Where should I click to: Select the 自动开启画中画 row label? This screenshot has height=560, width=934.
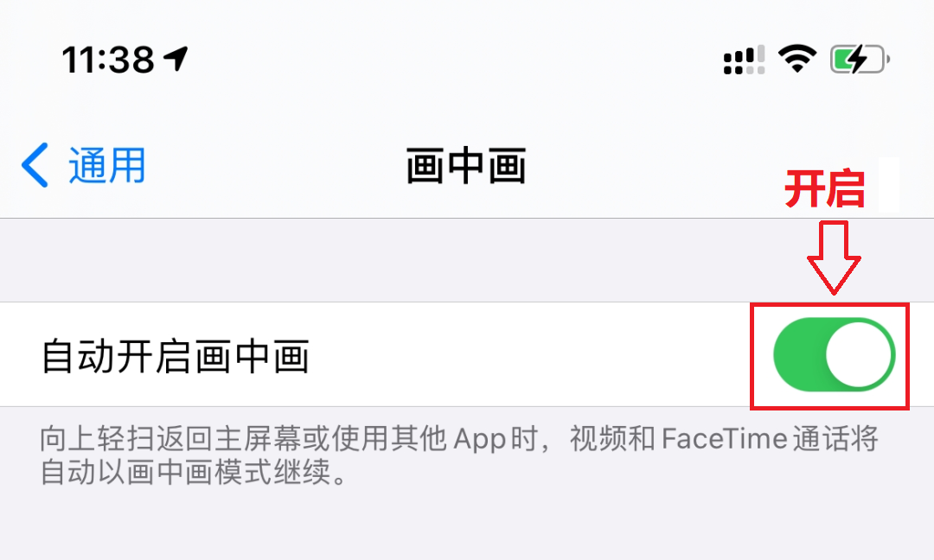pos(175,356)
